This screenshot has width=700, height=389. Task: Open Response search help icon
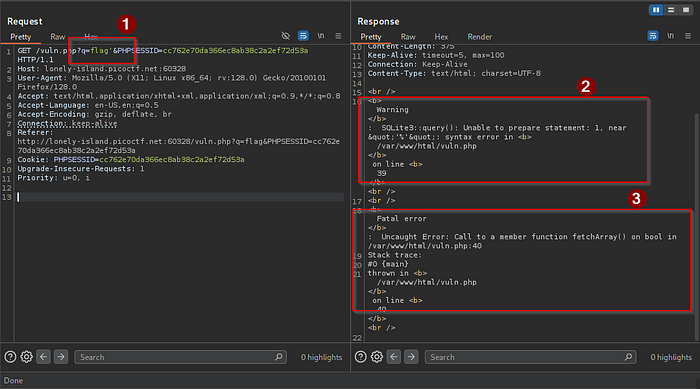[361, 357]
